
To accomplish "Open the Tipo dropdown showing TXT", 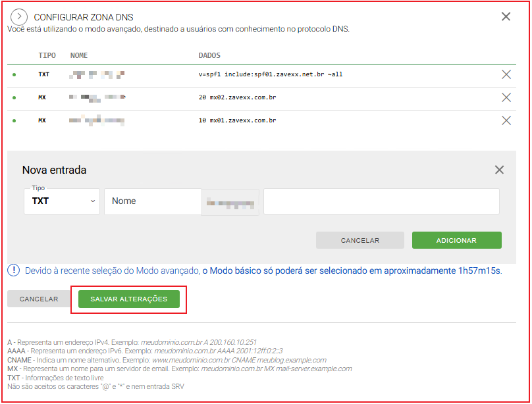I will [62, 201].
